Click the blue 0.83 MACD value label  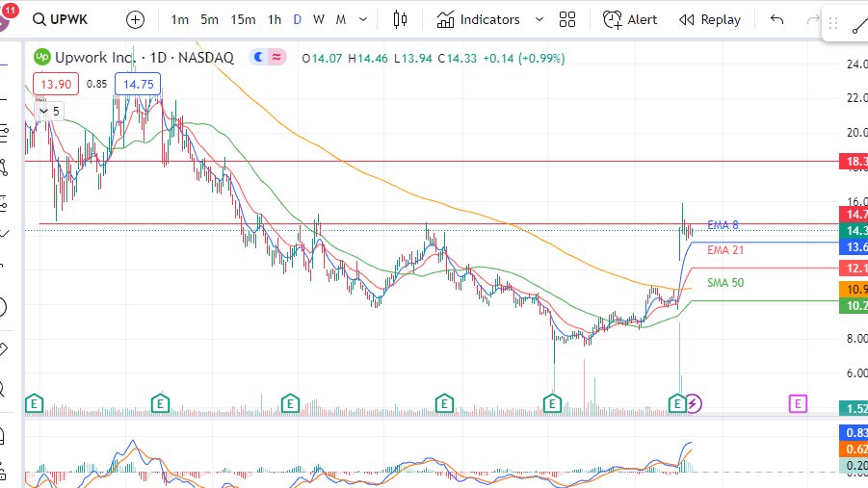854,433
